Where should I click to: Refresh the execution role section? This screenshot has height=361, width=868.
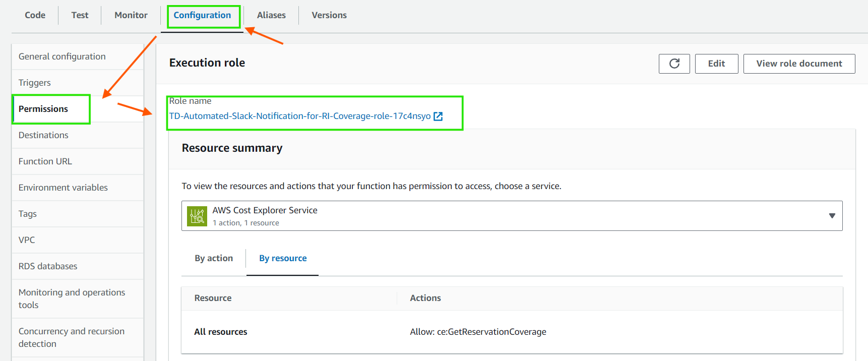tap(674, 64)
